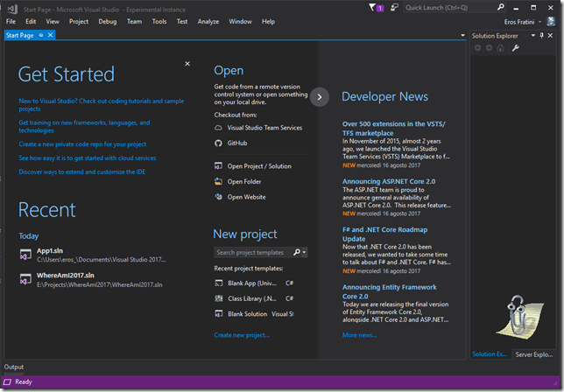Open the Team menu

[134, 22]
